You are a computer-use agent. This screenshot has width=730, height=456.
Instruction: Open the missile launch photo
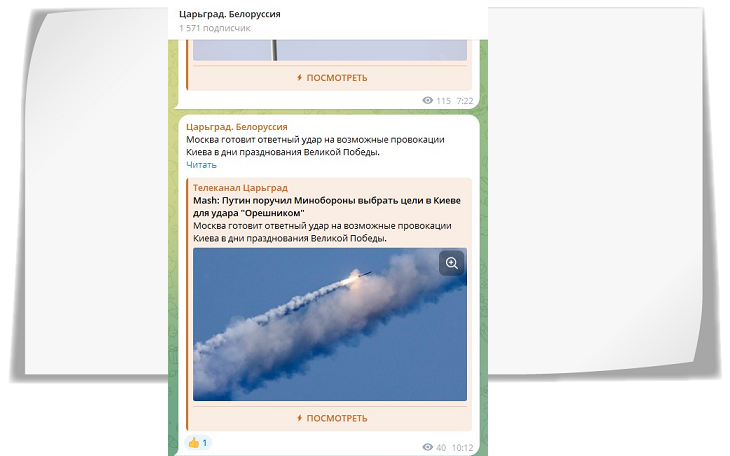(329, 325)
